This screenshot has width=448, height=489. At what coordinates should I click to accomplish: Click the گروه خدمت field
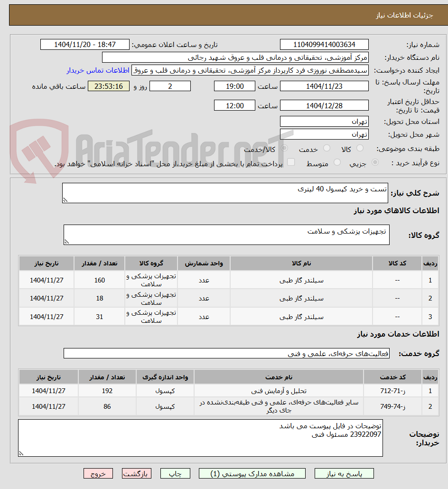click(226, 353)
